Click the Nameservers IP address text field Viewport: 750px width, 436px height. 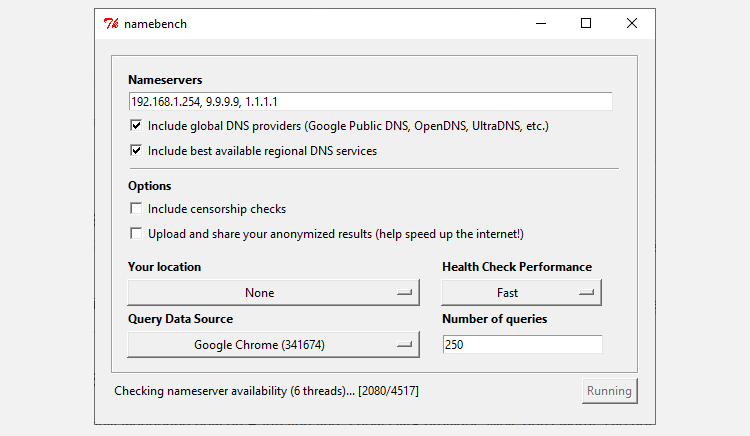[x=370, y=102]
